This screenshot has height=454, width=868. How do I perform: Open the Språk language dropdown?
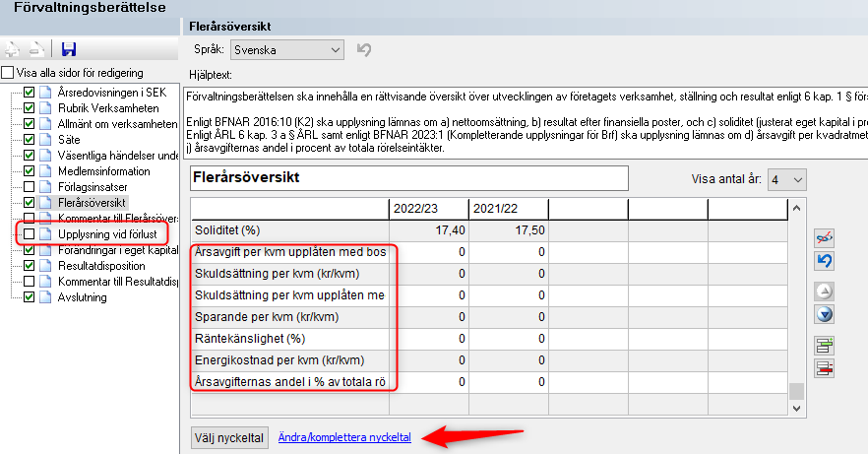[287, 50]
